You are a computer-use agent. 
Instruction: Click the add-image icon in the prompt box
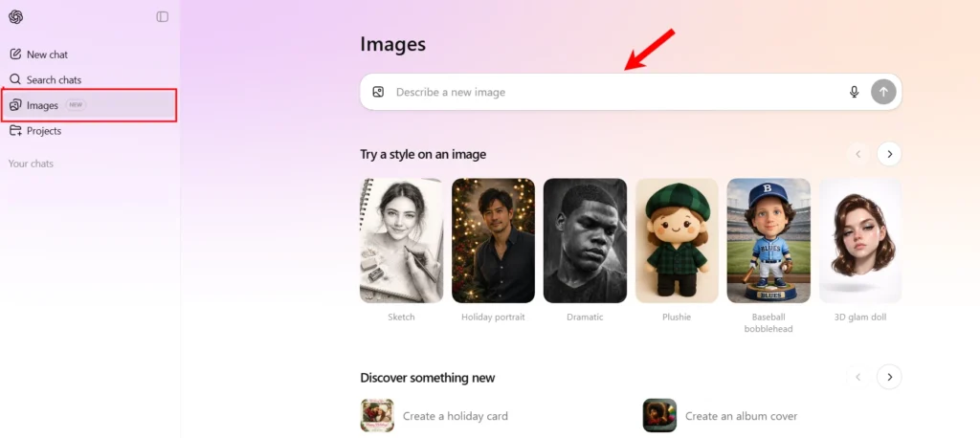(x=378, y=92)
